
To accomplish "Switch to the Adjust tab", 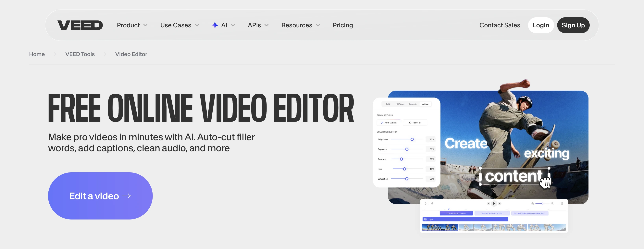I will pos(425,104).
